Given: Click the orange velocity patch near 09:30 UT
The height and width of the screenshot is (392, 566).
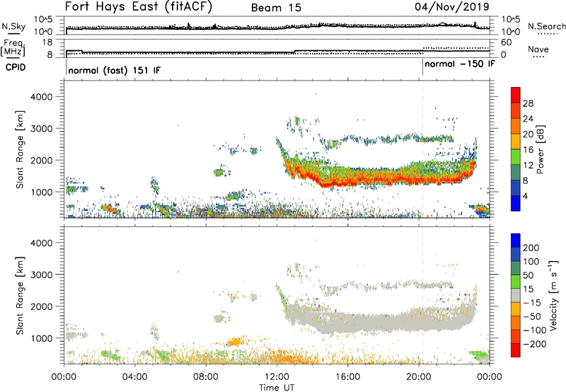Looking at the screenshot, I should click(x=234, y=341).
